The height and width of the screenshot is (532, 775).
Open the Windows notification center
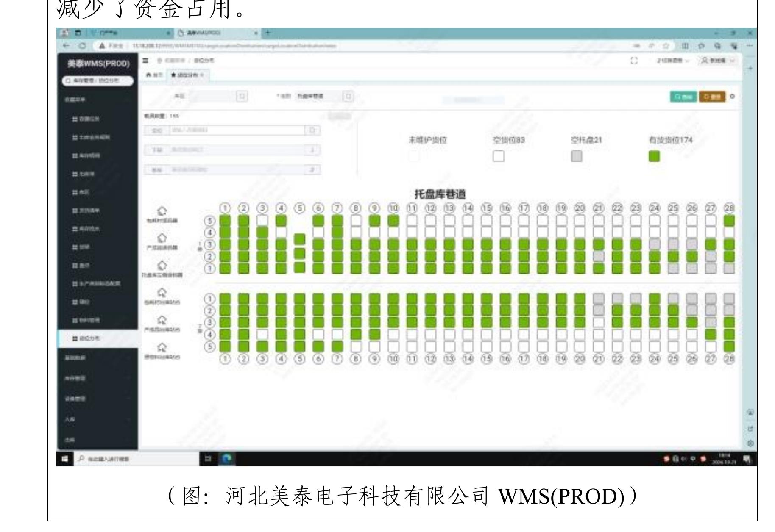click(x=747, y=459)
